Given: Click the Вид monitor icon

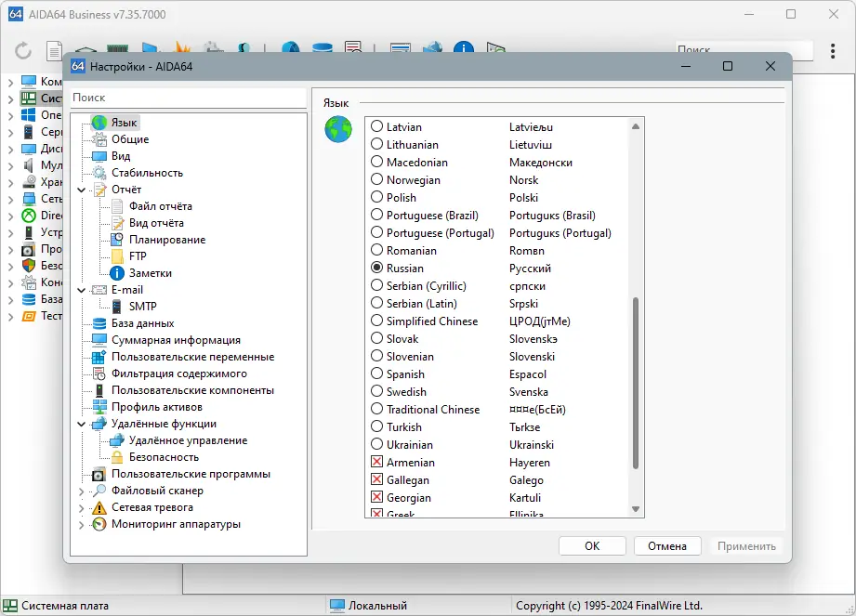Looking at the screenshot, I should (x=99, y=157).
